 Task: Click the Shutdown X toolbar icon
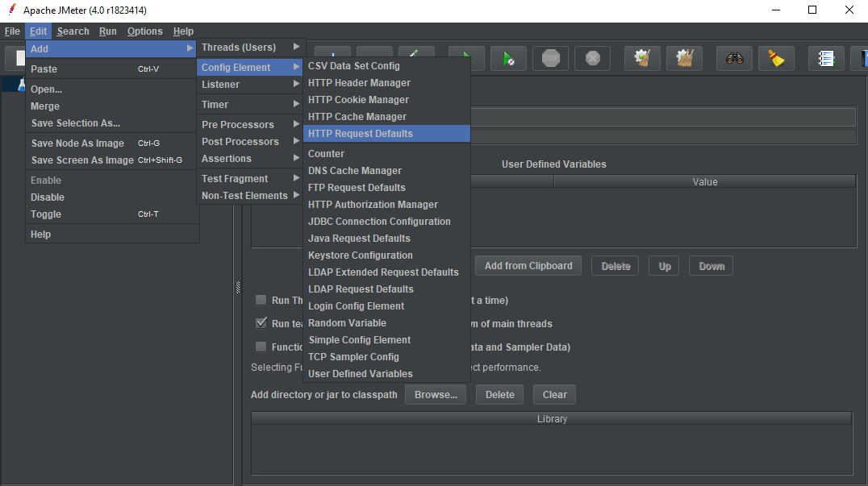point(592,58)
